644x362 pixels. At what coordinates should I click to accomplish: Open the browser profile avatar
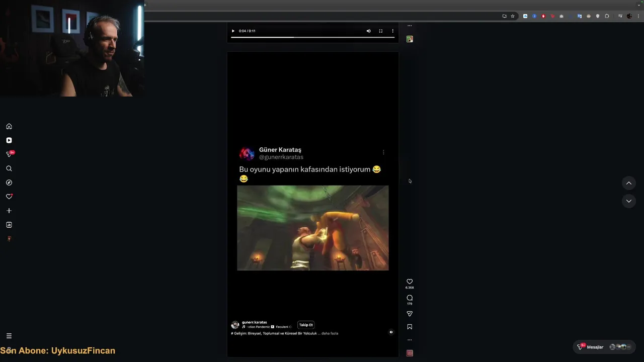coord(629,16)
